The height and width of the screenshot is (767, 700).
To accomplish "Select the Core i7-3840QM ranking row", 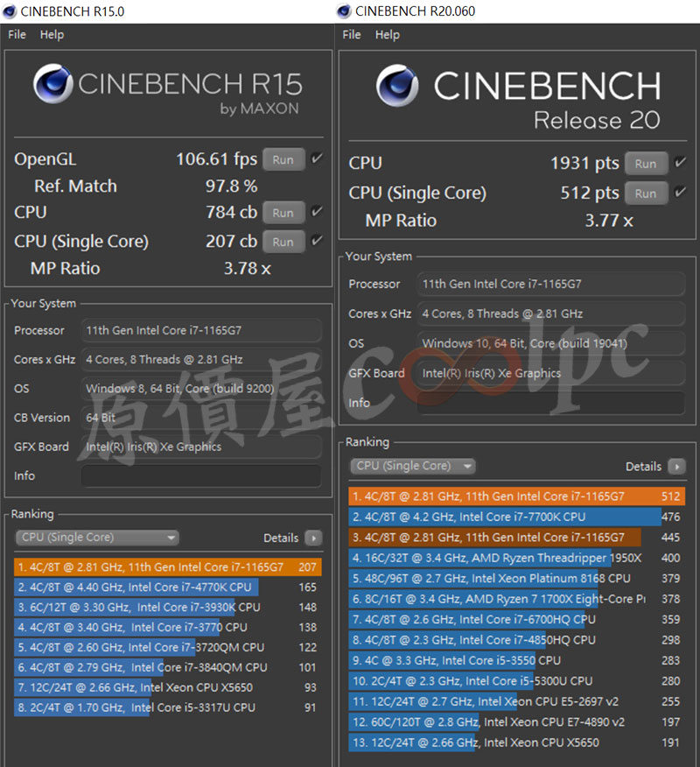I will [168, 667].
